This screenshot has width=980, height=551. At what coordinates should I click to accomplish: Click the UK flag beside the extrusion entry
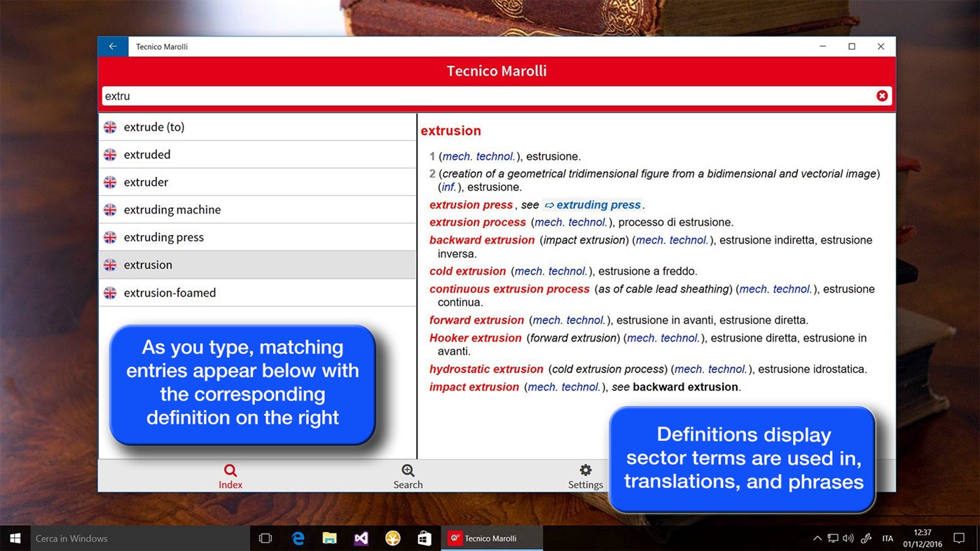(x=111, y=265)
